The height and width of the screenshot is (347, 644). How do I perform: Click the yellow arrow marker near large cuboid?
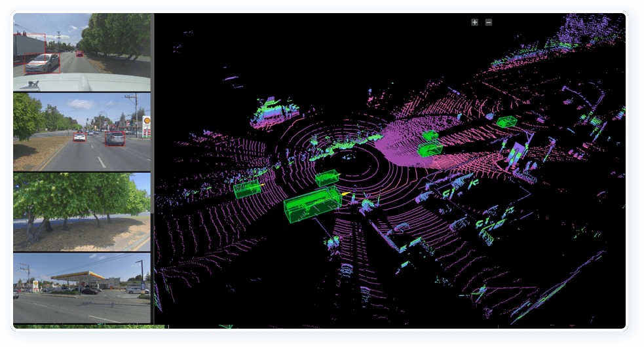pyautogui.click(x=345, y=194)
